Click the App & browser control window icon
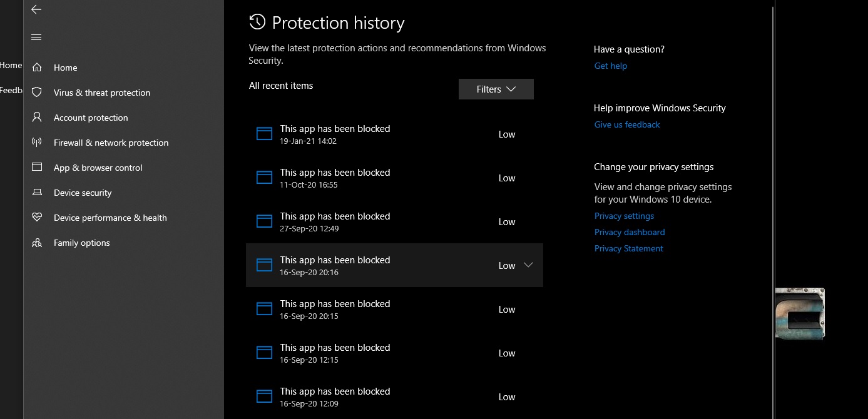868x419 pixels. [x=37, y=168]
